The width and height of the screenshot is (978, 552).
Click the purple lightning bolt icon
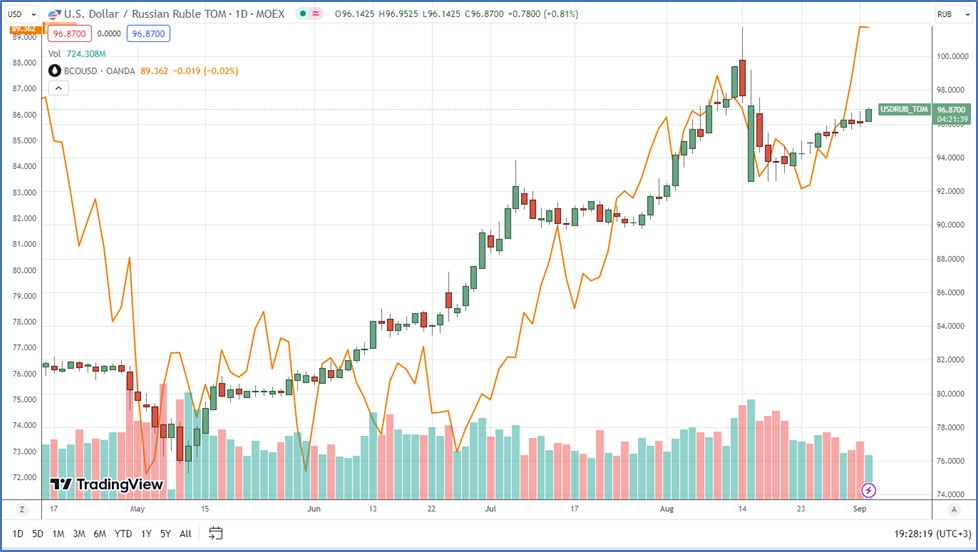[869, 490]
